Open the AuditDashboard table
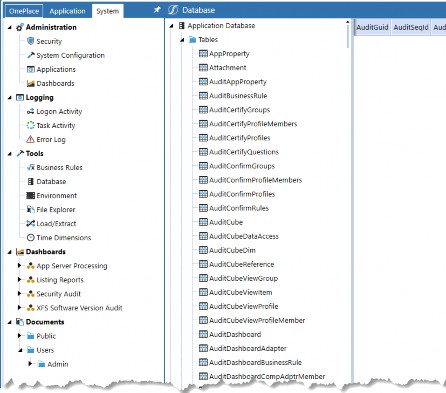 (x=235, y=334)
